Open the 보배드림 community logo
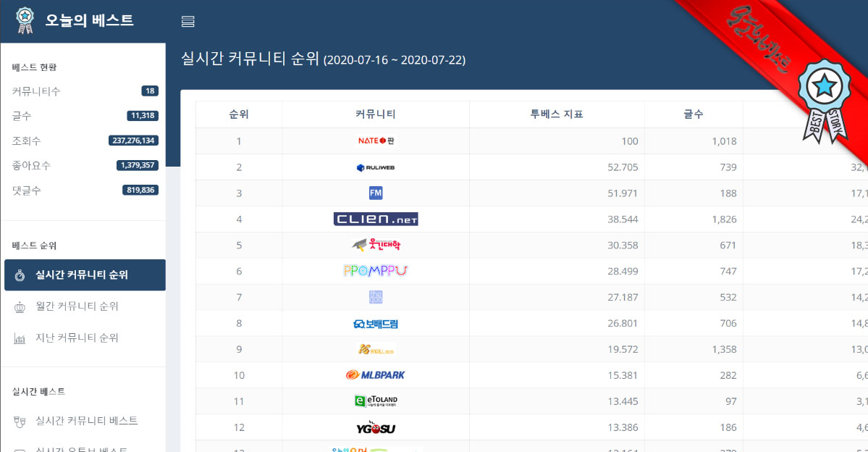Viewport: 868px width, 452px height. point(376,324)
